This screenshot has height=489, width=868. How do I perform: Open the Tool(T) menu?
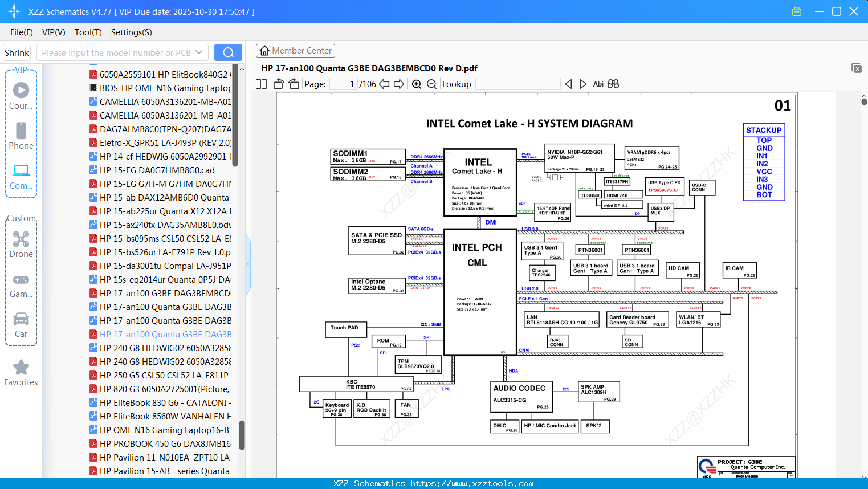(88, 32)
